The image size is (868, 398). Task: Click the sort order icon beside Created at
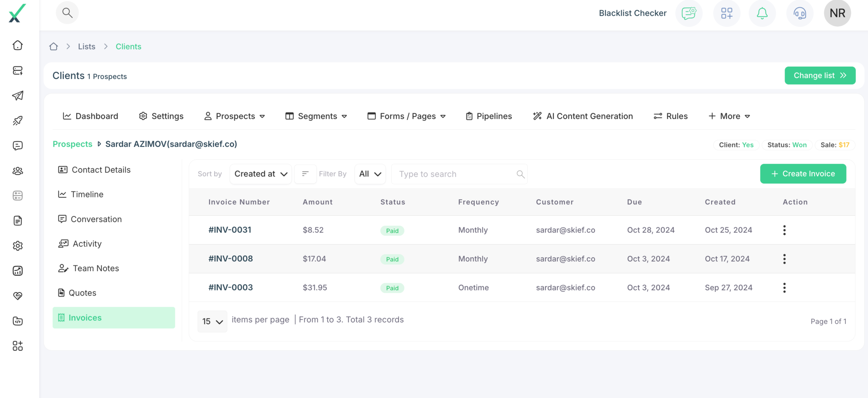click(x=305, y=174)
